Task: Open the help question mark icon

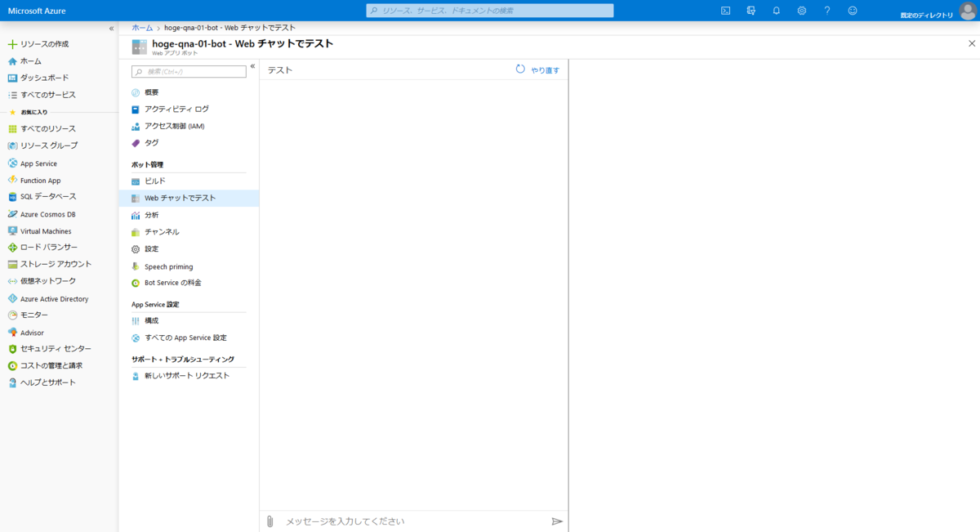Action: pyautogui.click(x=827, y=11)
